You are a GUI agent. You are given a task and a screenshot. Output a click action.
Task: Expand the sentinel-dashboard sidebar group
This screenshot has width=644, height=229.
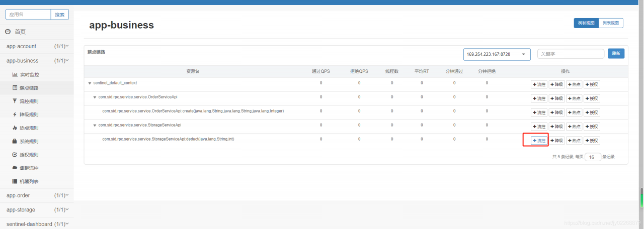(37, 223)
